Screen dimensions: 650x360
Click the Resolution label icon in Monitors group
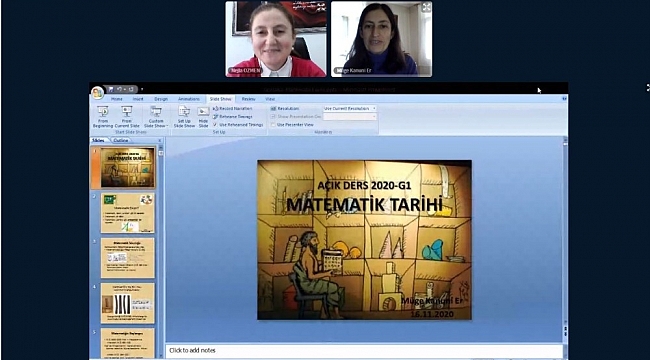pyautogui.click(x=273, y=108)
